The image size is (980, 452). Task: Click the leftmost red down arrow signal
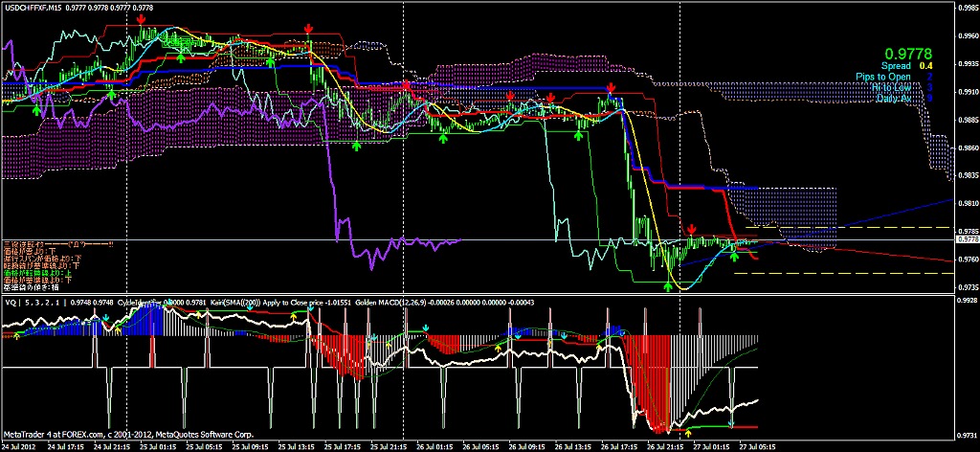pyautogui.click(x=142, y=19)
